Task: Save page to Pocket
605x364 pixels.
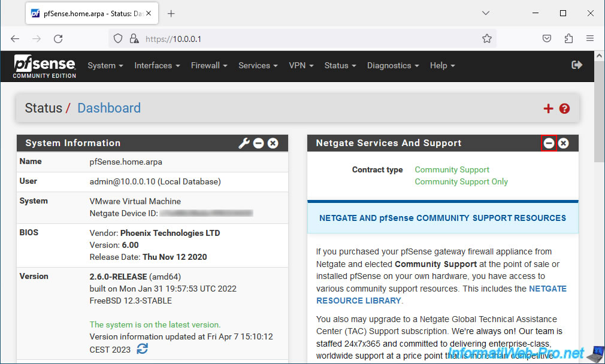Action: pos(547,38)
